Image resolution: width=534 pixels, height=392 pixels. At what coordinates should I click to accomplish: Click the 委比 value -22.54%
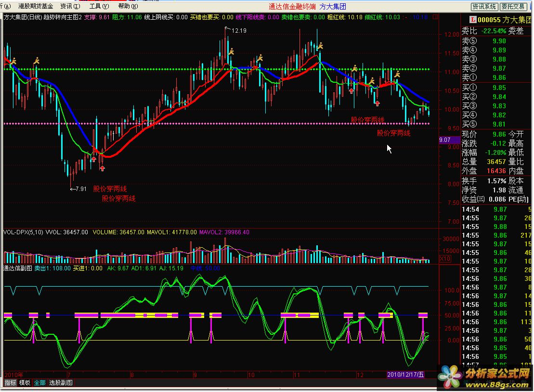[x=494, y=31]
